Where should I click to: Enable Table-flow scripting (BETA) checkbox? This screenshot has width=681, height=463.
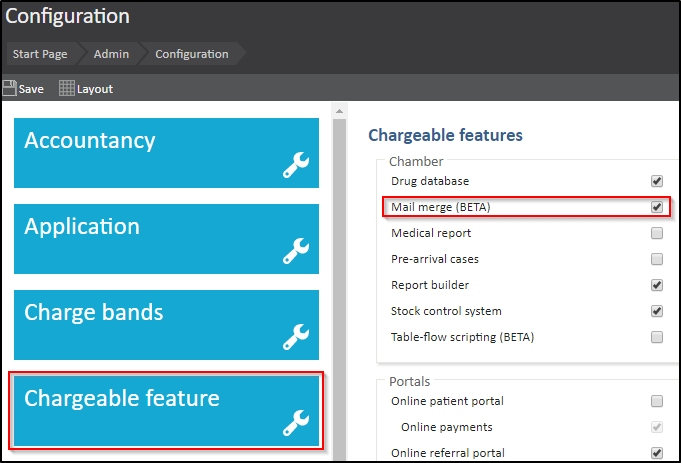pos(657,337)
